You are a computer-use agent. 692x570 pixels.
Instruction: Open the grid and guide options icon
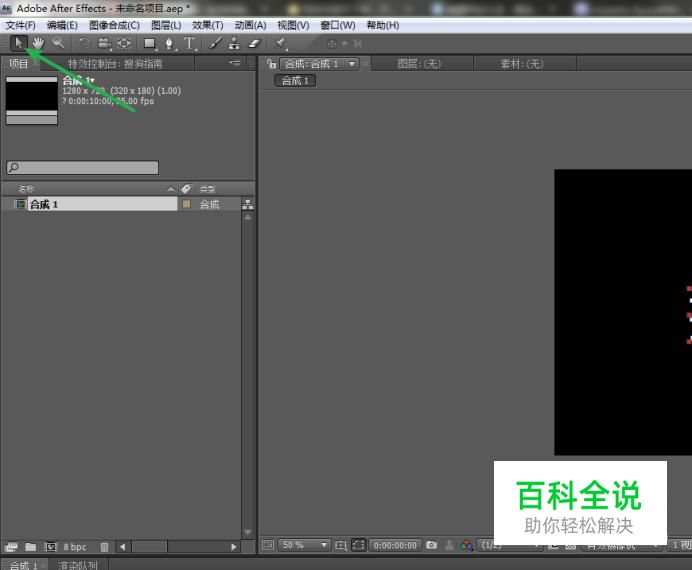tap(341, 545)
